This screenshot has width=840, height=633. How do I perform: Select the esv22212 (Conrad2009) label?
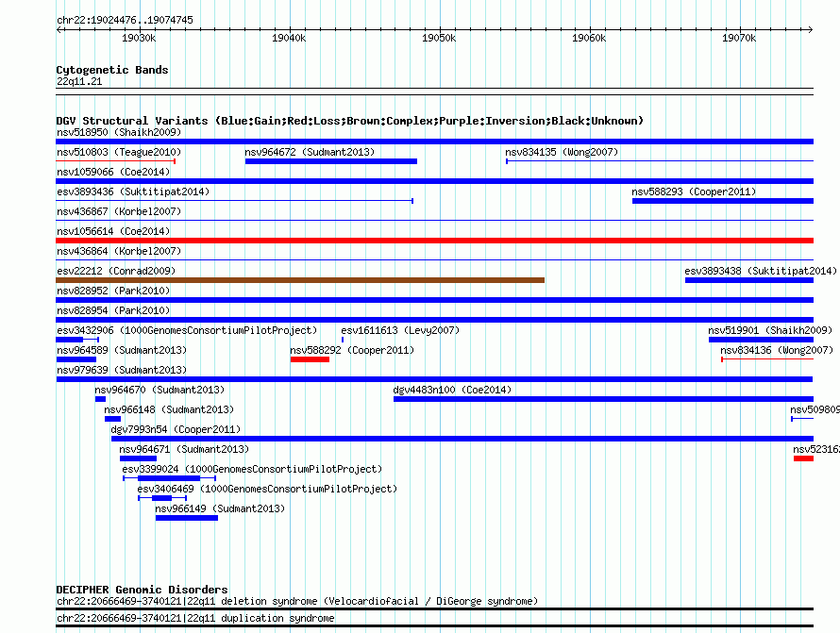pyautogui.click(x=116, y=271)
